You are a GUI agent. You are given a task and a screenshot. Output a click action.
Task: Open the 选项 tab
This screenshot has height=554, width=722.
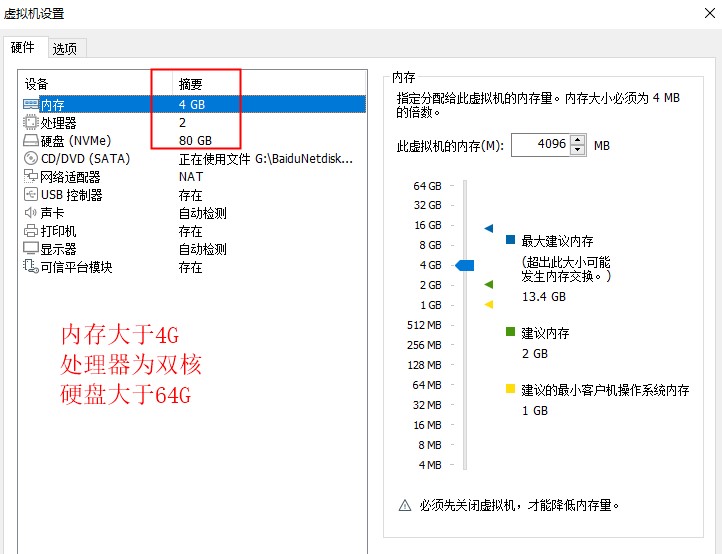tap(65, 48)
